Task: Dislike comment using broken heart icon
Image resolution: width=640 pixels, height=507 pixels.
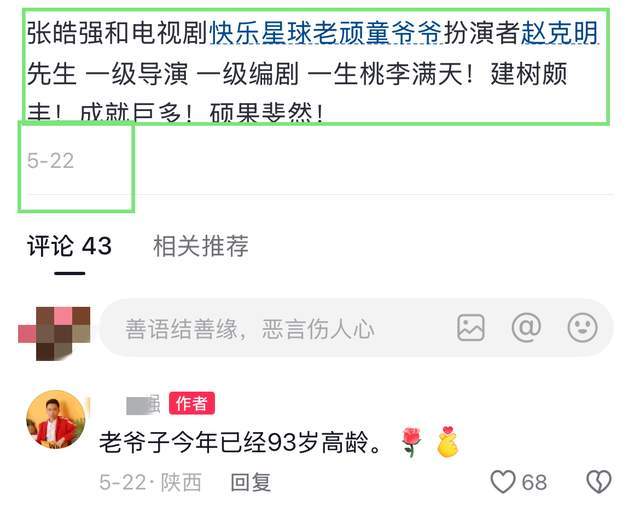Action: tap(599, 482)
